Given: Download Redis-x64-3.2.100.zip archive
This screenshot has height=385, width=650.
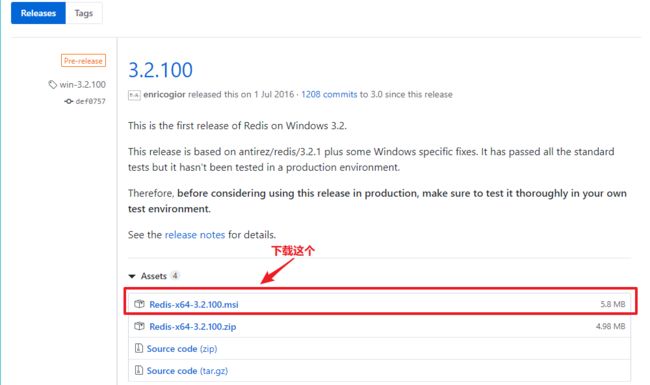Looking at the screenshot, I should (x=193, y=327).
